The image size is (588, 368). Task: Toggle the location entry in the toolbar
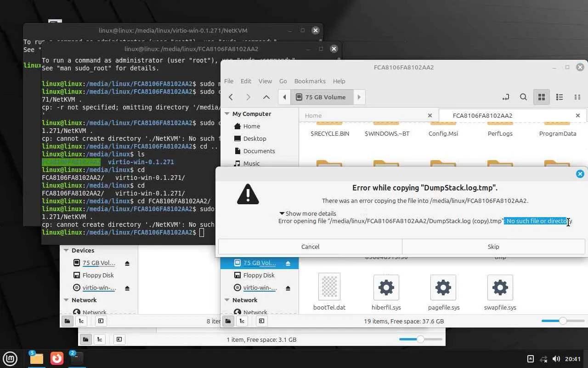506,97
